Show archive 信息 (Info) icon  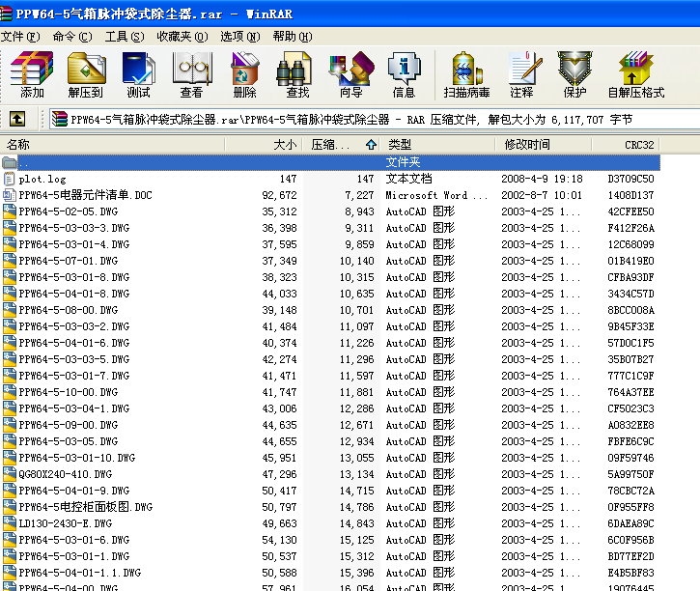[x=404, y=74]
